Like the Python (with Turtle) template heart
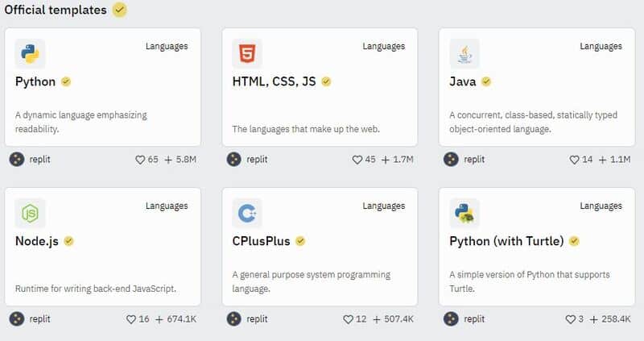This screenshot has height=341, width=644. tap(571, 319)
